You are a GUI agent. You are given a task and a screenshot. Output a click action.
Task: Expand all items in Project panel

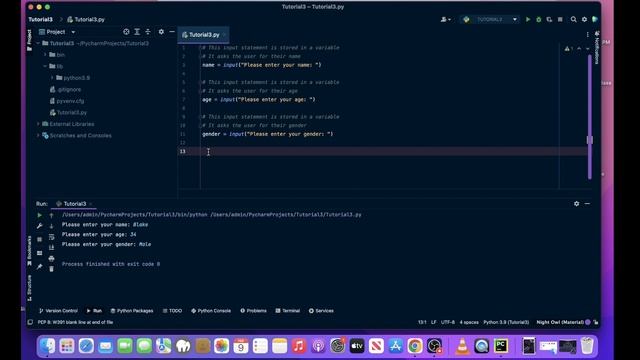(x=137, y=32)
